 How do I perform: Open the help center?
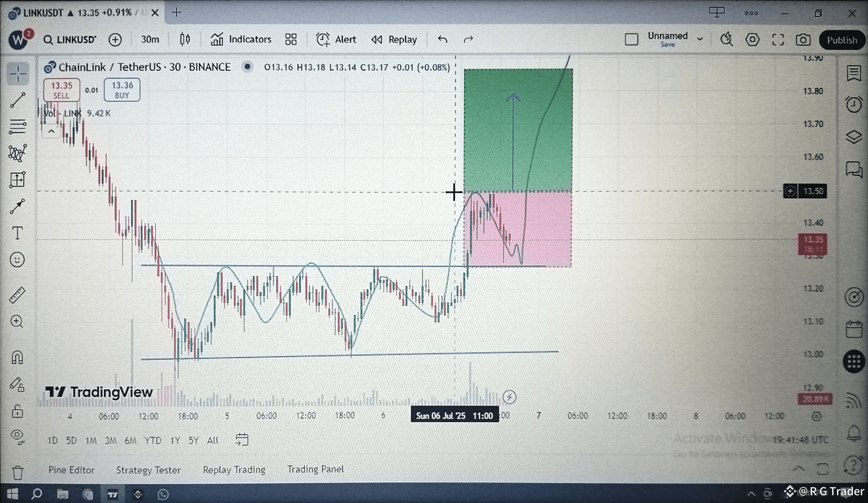click(x=852, y=466)
